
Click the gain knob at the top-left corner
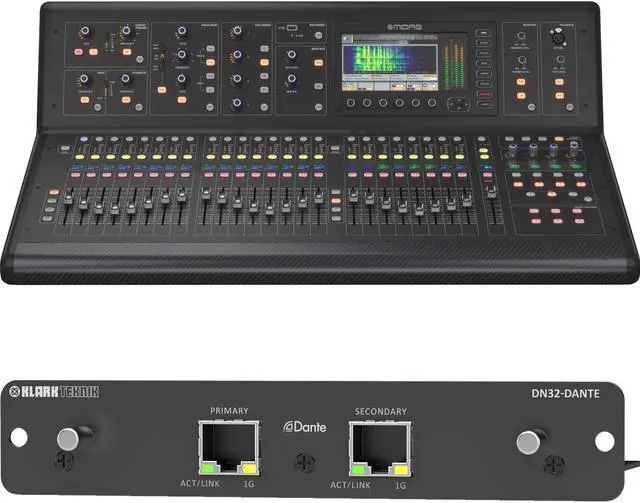click(85, 31)
